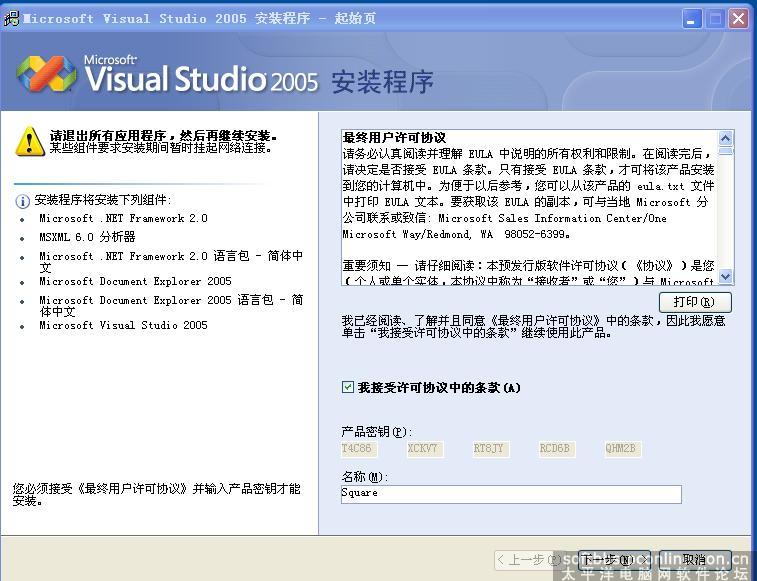Click product key field RT8JY

pos(491,449)
